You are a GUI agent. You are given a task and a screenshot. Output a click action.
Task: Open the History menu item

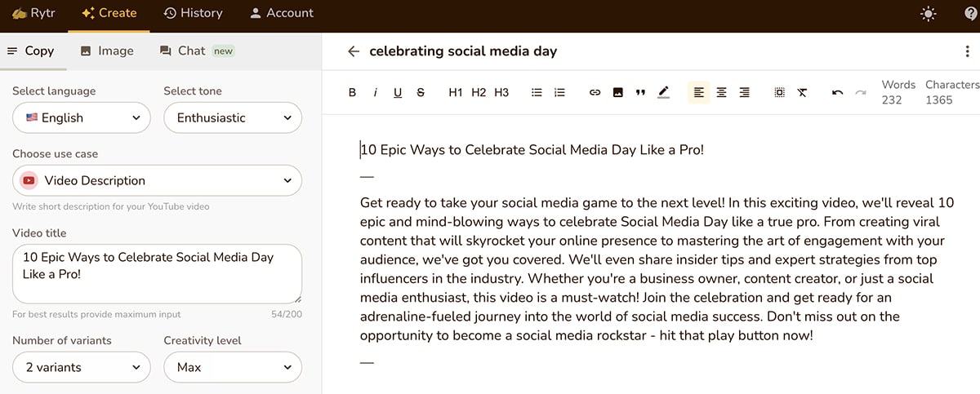pos(193,13)
